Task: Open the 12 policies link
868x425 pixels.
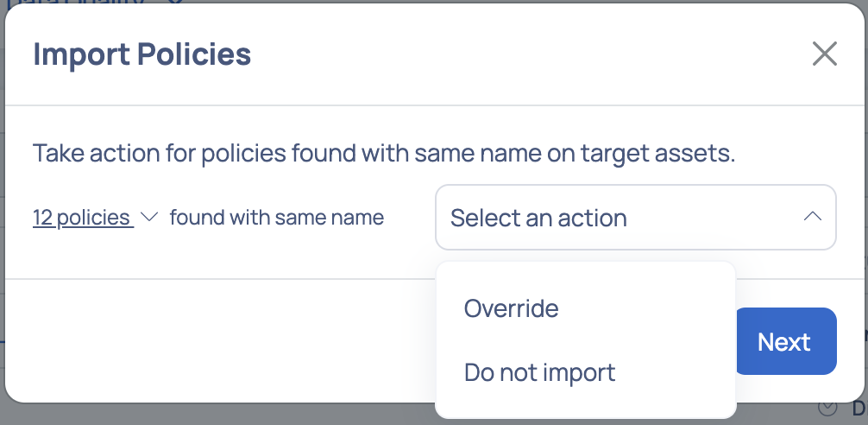Action: 83,217
